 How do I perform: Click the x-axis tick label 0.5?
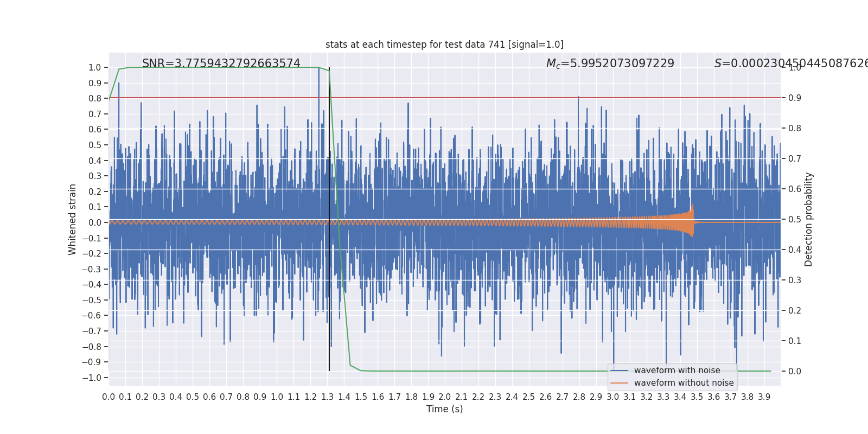193,397
